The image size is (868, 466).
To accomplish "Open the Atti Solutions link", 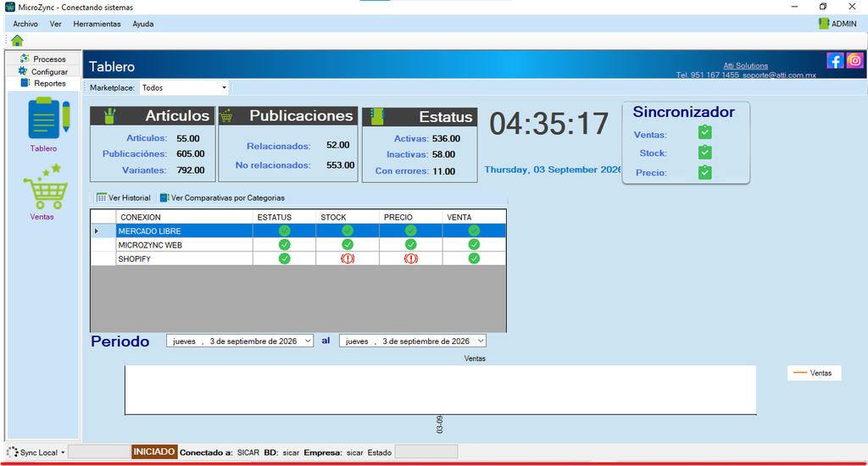I will pos(745,65).
